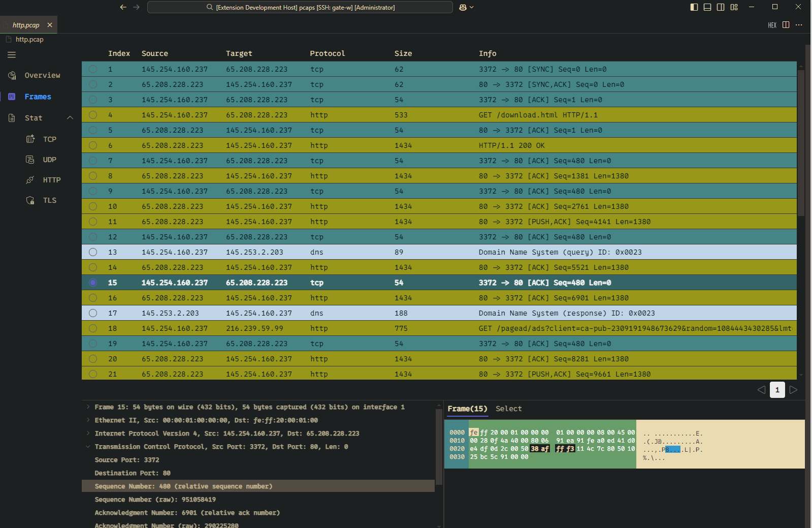Click the HTTP stat icon
Image resolution: width=812 pixels, height=528 pixels.
point(30,179)
